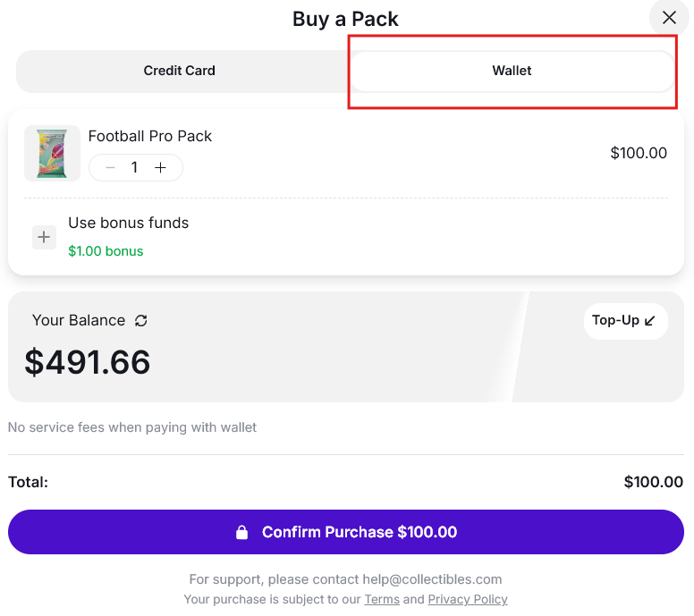The height and width of the screenshot is (616, 694).
Task: Click the pack quantity number field
Action: pyautogui.click(x=135, y=167)
